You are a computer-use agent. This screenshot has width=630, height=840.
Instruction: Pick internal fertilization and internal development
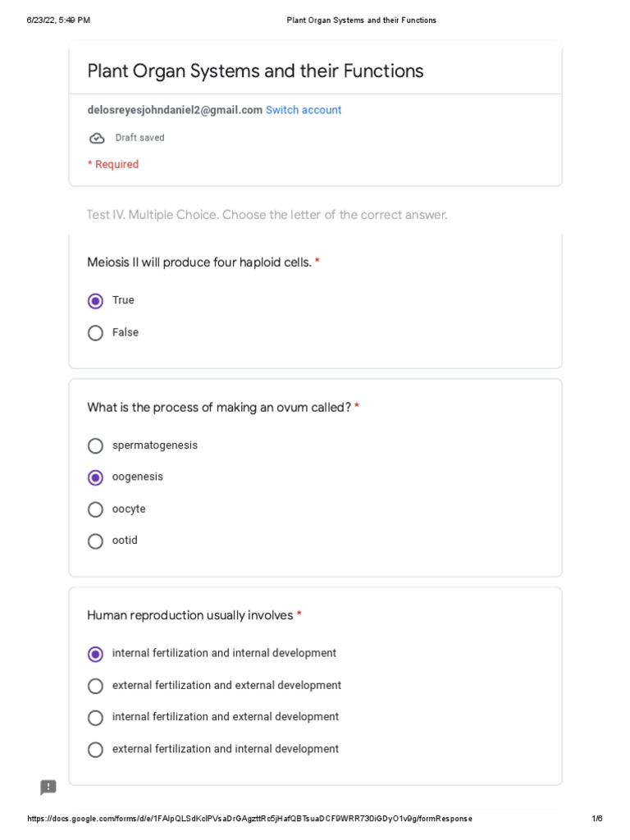[96, 654]
